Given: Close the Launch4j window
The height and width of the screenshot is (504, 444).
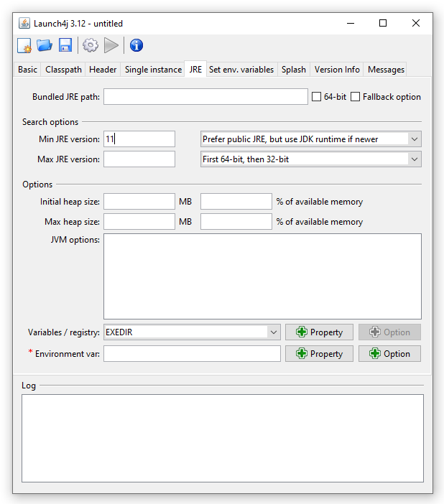Looking at the screenshot, I should point(416,23).
